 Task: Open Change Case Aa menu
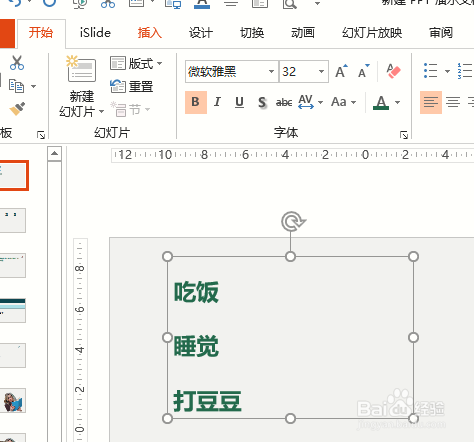coord(344,102)
